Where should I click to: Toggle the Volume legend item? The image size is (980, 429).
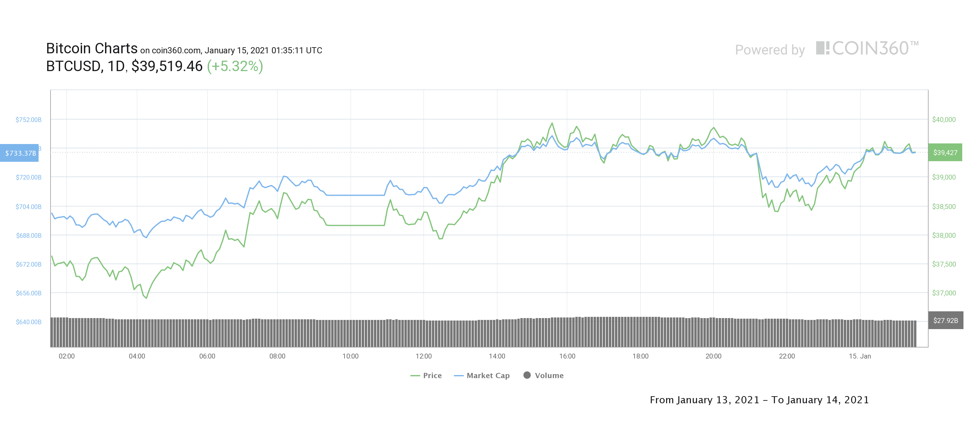[543, 375]
